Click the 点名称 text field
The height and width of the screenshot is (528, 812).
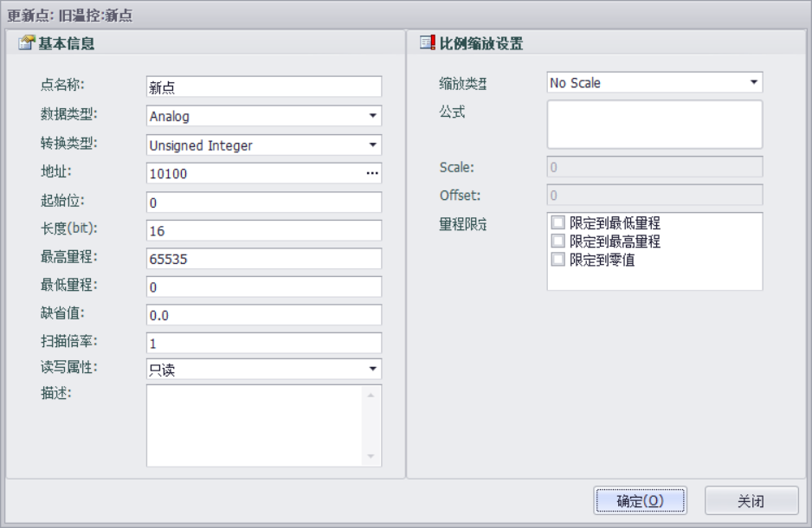[264, 87]
